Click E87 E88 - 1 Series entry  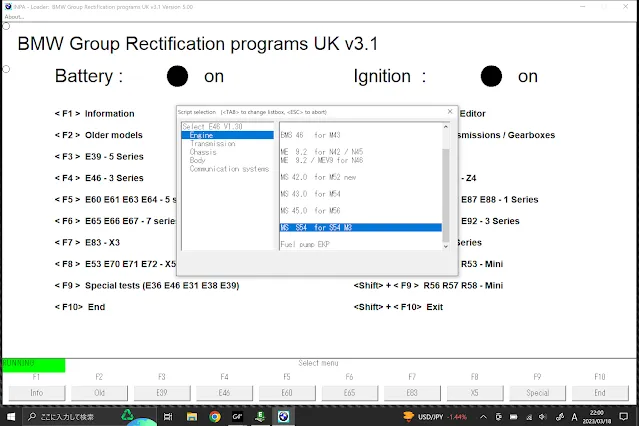tap(500, 200)
